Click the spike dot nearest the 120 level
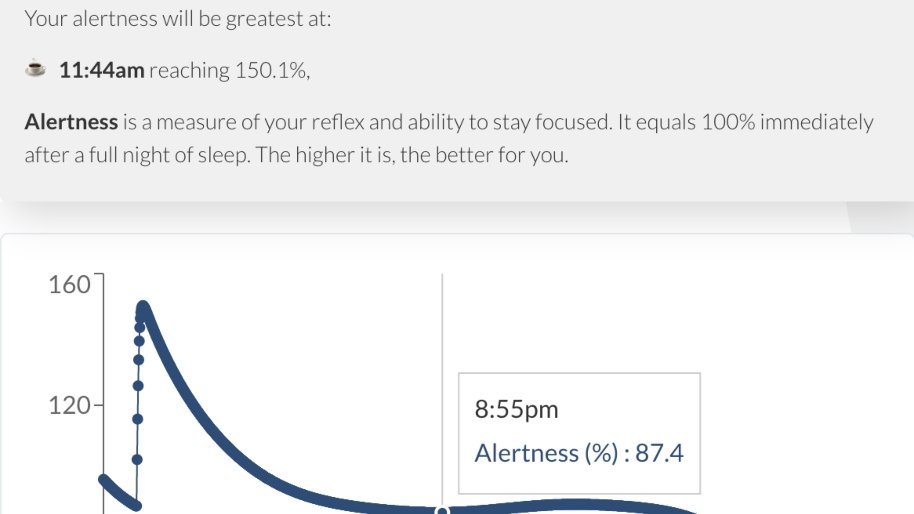914x514 pixels. [x=137, y=418]
